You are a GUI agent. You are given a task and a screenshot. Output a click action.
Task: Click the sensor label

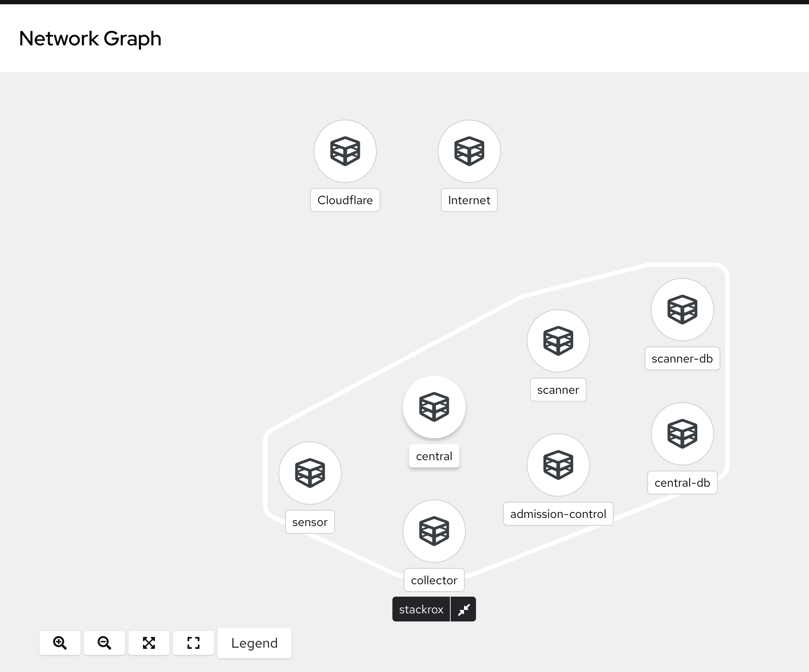(310, 522)
